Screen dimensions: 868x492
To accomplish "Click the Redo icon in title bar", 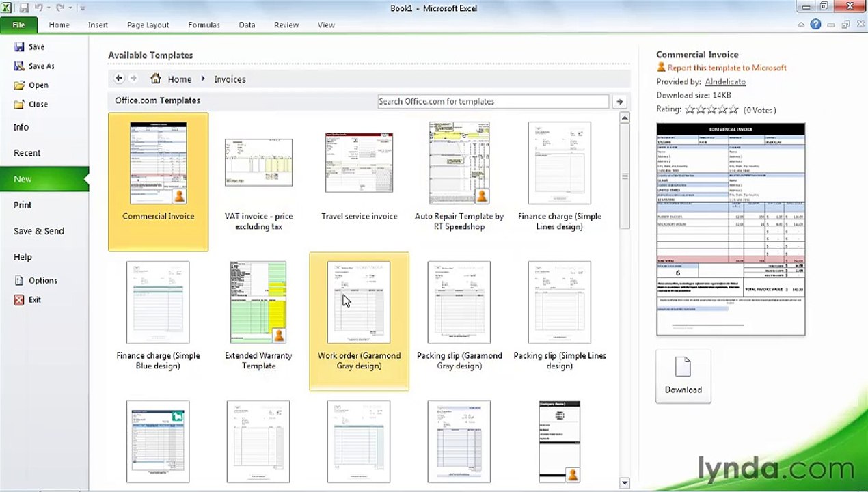I will pos(59,8).
